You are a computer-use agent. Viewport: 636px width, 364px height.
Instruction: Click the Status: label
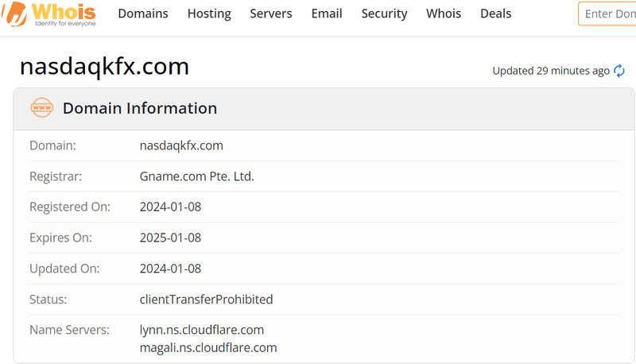[x=48, y=300]
